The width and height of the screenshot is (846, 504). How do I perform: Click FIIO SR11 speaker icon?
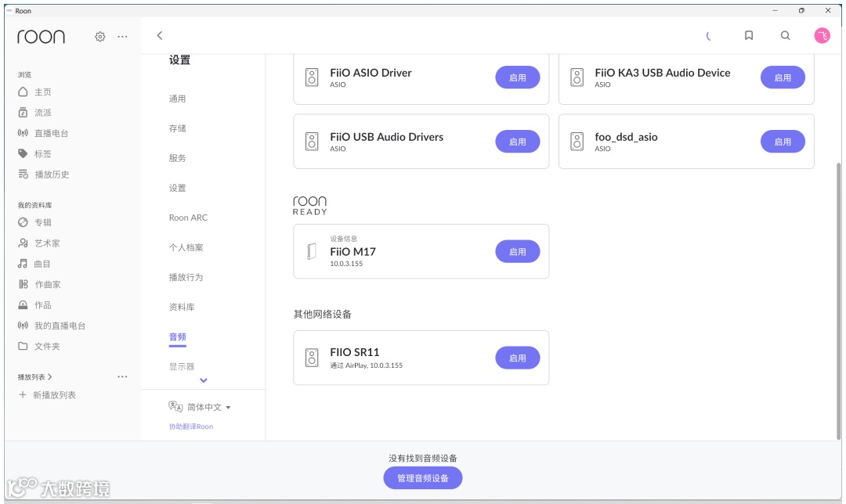[x=312, y=358]
